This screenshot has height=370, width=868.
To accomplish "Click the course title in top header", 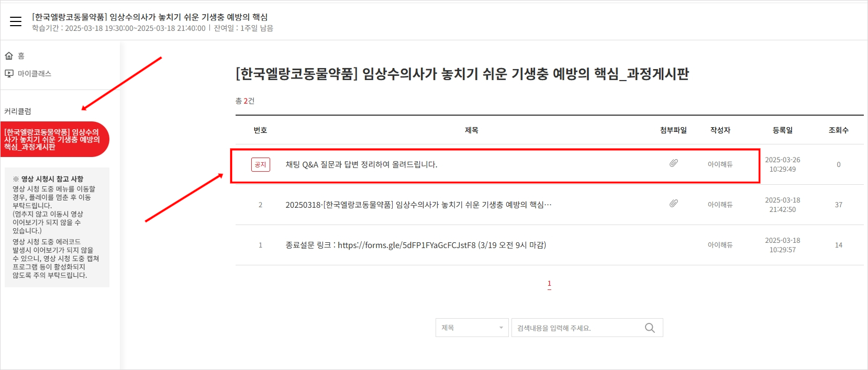I will tap(150, 17).
